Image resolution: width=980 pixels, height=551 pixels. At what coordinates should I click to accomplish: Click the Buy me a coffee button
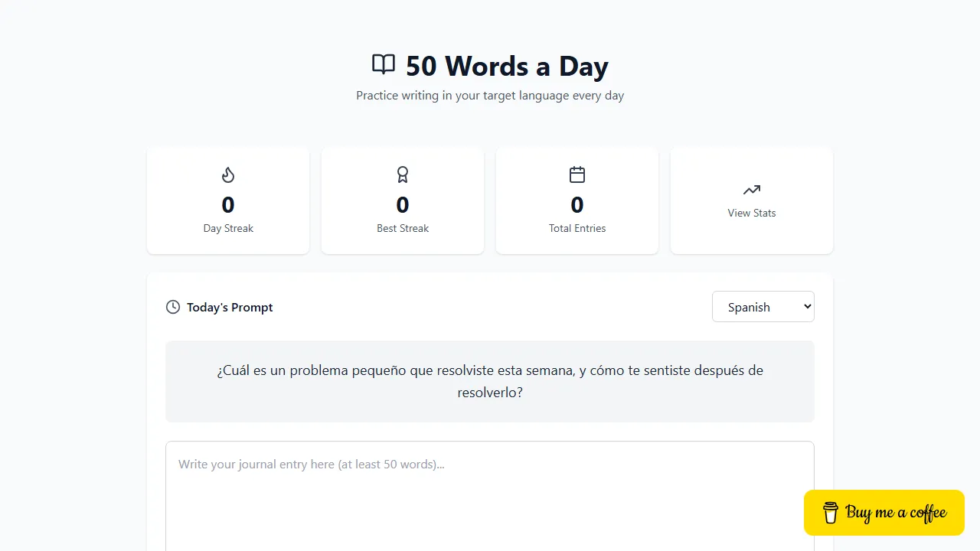click(x=884, y=513)
